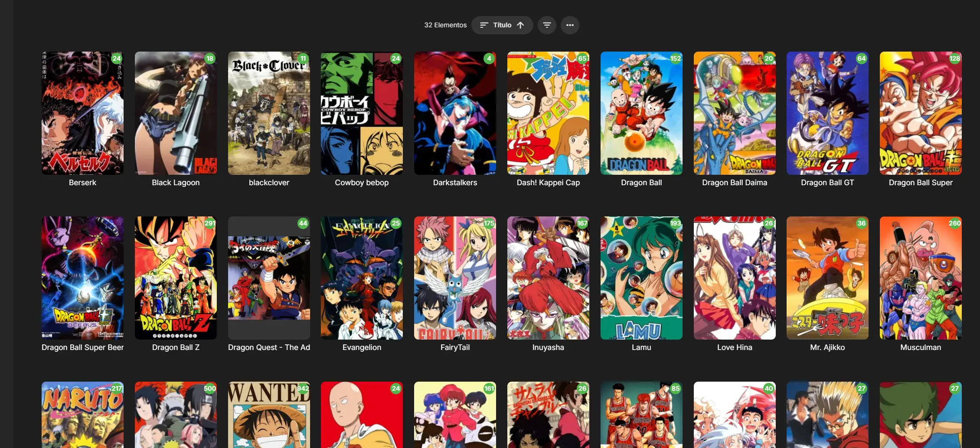
Task: Click the 128 badge on Dragon Ball Super
Action: 954,59
